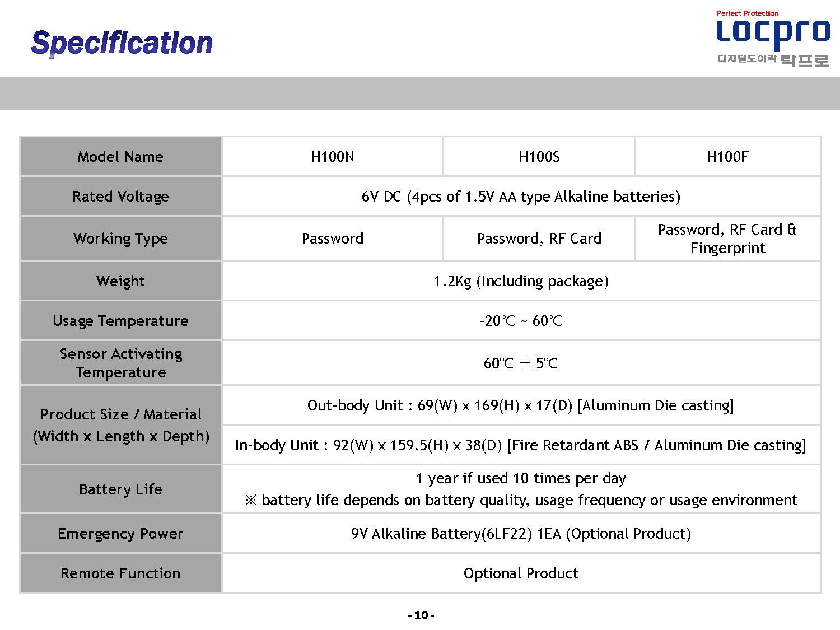Click the H100S model cell
840x630 pixels.
coord(539,157)
